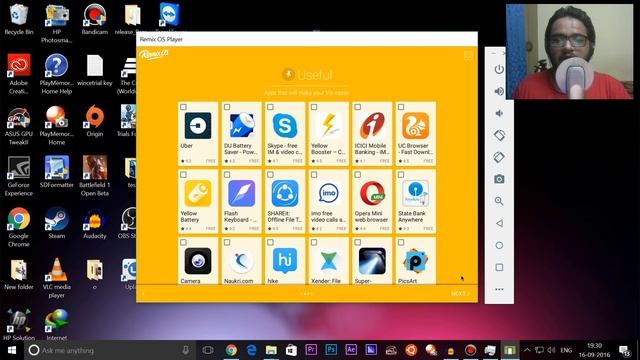Screen dimensions: 640x360
Task: Click the Skype app icon
Action: click(x=285, y=125)
